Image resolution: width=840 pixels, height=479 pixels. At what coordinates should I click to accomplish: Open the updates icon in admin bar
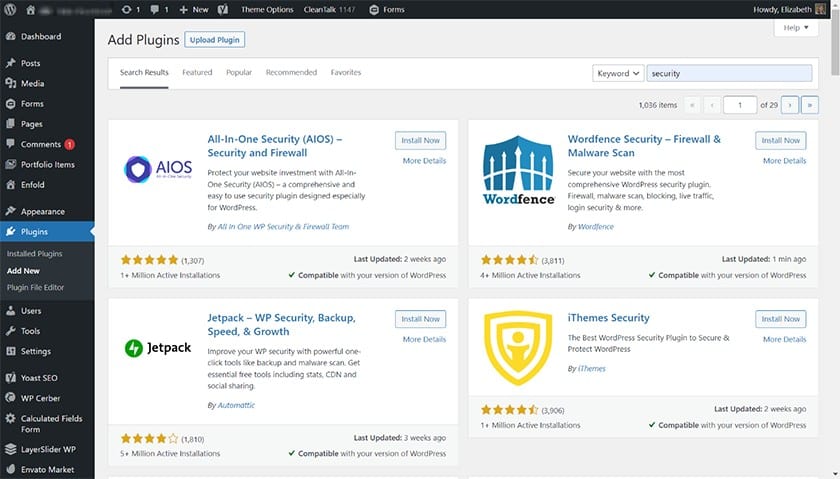pos(126,9)
